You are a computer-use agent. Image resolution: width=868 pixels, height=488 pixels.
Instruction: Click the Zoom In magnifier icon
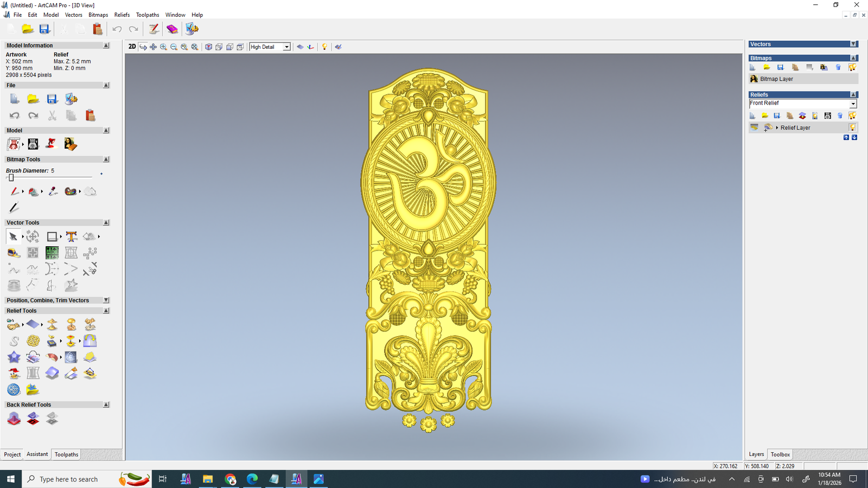click(x=163, y=47)
